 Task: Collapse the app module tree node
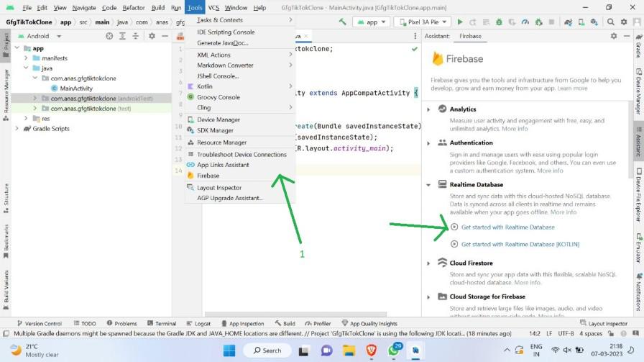(x=17, y=48)
